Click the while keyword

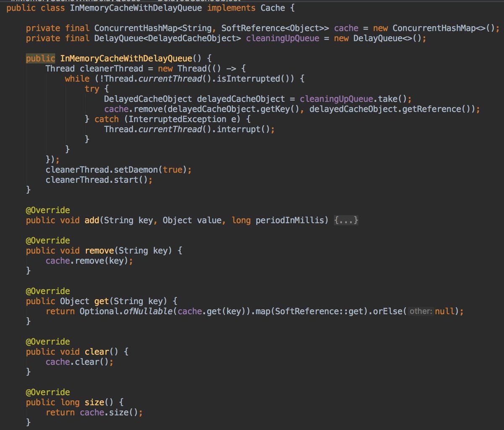tap(77, 78)
